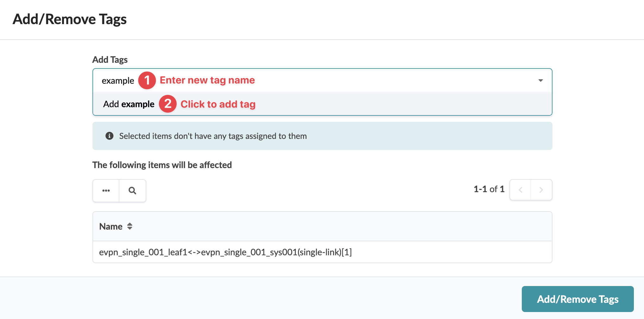Click the "Selected items don't have any tags" notice

click(x=213, y=136)
